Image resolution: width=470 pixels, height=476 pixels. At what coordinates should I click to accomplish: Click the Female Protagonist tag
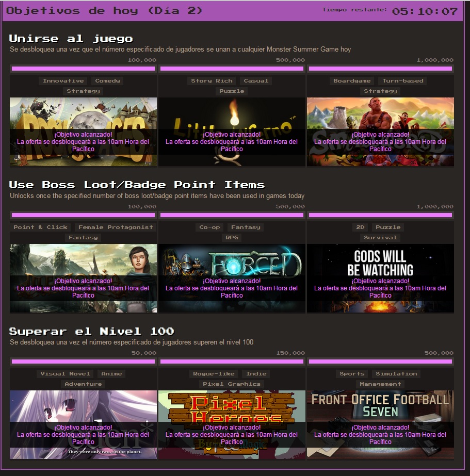(x=116, y=227)
